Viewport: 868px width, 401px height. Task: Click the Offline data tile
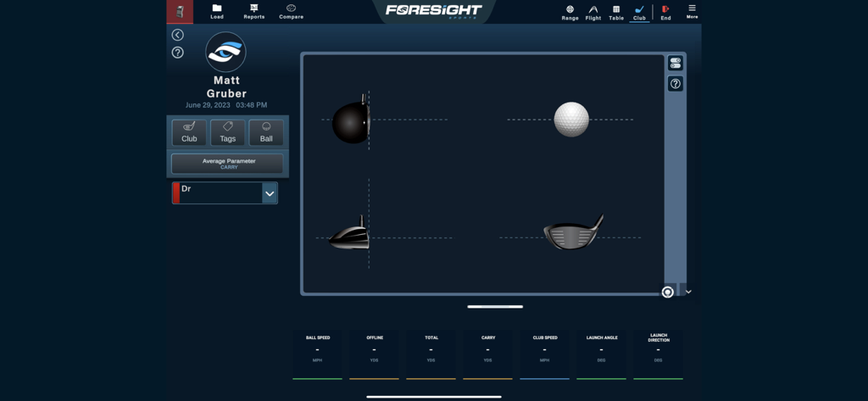click(374, 354)
